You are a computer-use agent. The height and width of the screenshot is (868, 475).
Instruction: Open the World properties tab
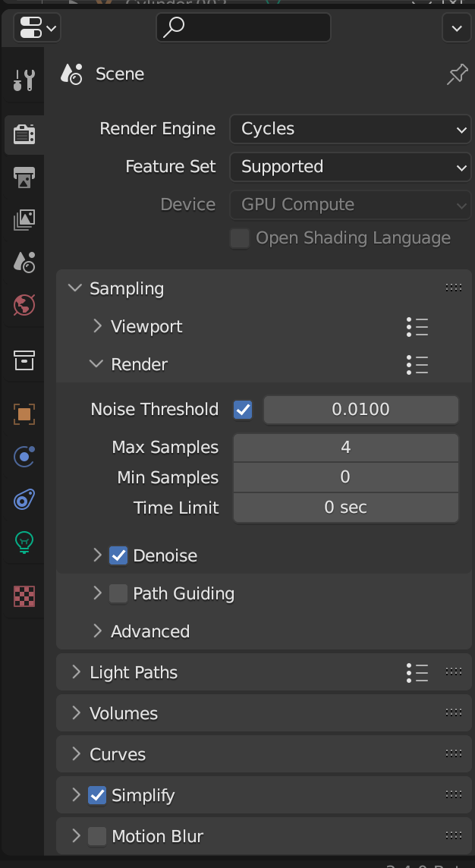(x=24, y=304)
